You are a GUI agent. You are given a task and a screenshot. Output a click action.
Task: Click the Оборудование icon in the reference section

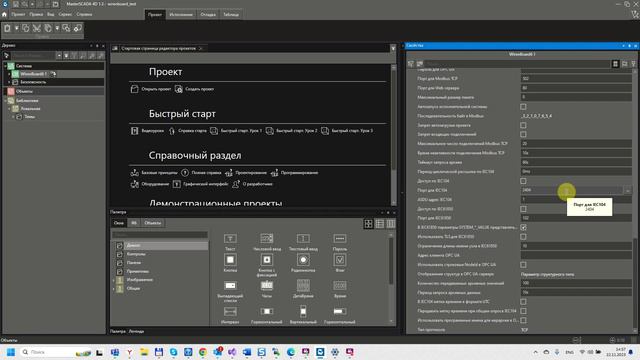pyautogui.click(x=135, y=184)
